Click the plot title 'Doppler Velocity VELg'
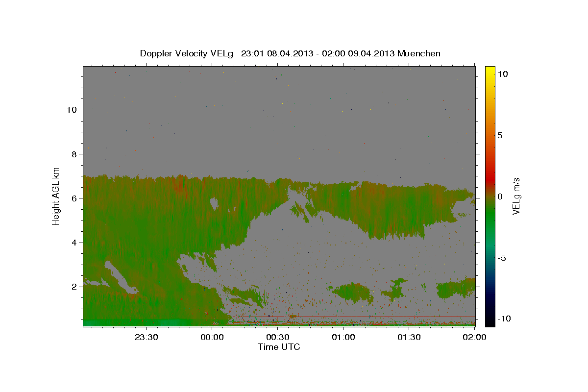The width and height of the screenshot is (588, 392). [187, 53]
